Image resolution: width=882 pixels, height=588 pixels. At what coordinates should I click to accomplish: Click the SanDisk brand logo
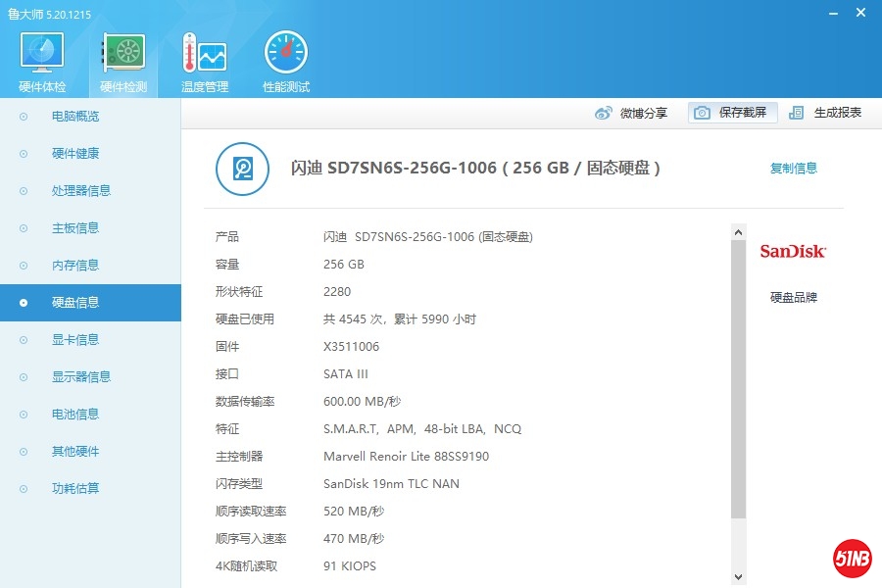point(793,252)
